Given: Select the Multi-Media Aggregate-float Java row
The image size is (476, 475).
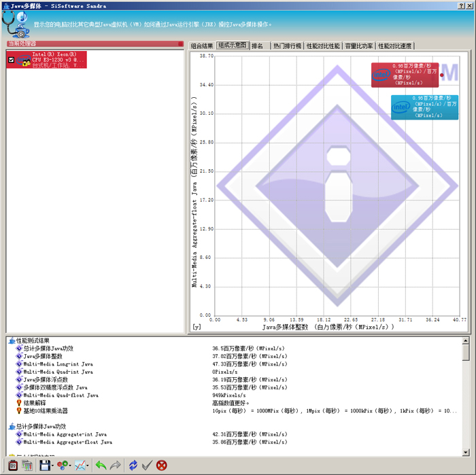Looking at the screenshot, I should click(x=68, y=442).
